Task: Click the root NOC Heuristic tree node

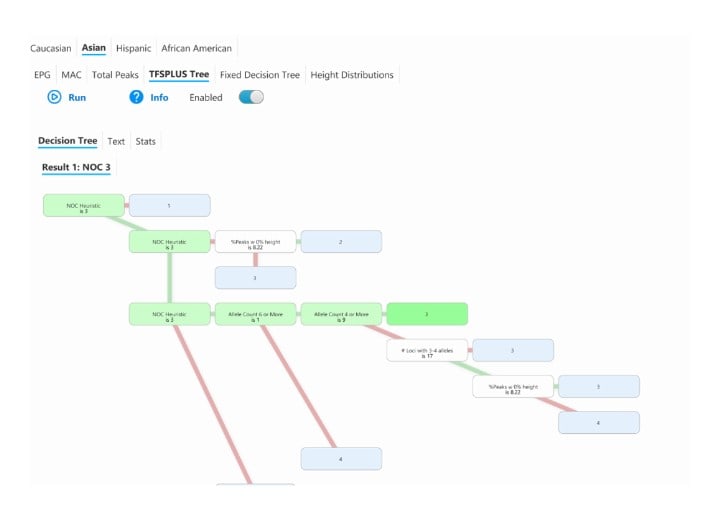Action: 84,205
